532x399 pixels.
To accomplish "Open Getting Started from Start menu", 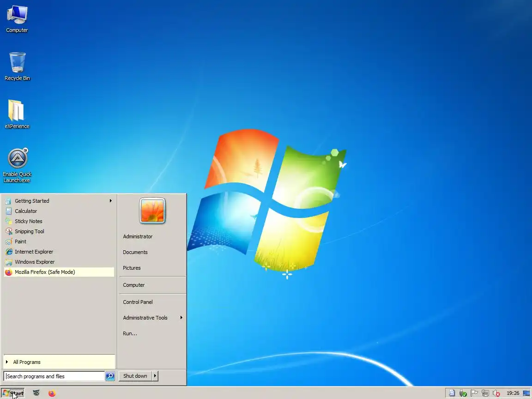I will [x=59, y=201].
